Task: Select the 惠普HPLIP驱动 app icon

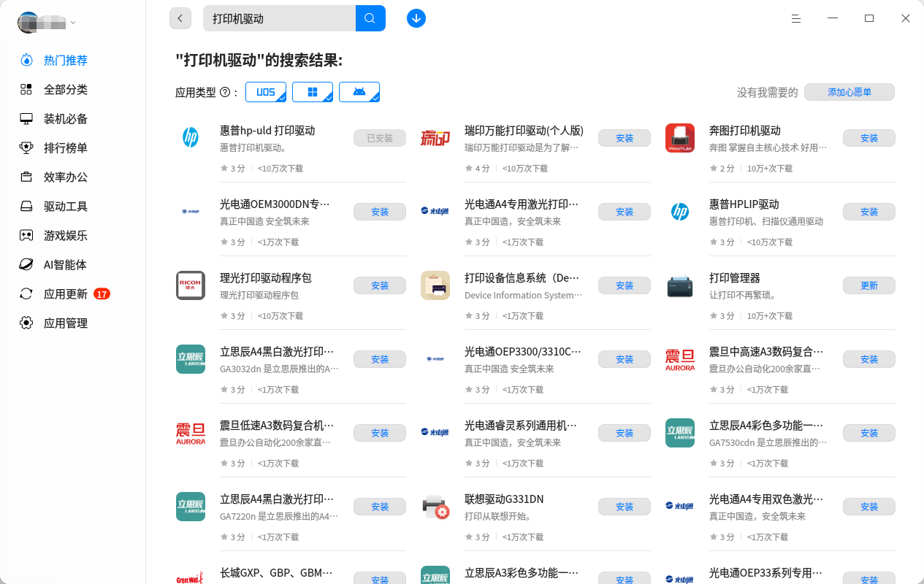Action: (680, 212)
